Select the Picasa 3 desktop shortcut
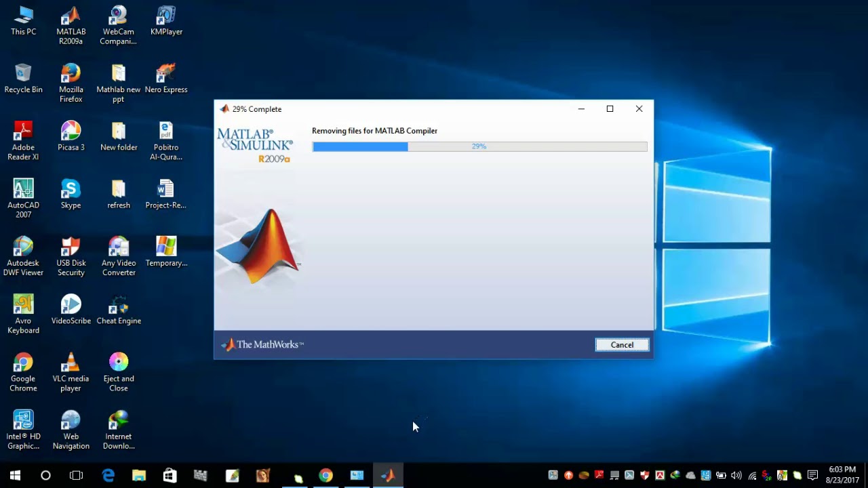The width and height of the screenshot is (868, 488). tap(71, 136)
